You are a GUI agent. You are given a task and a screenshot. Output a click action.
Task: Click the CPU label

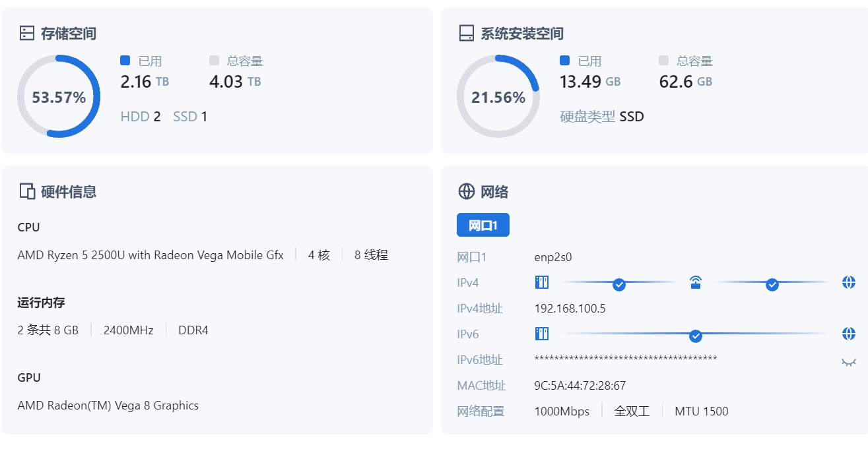[28, 227]
